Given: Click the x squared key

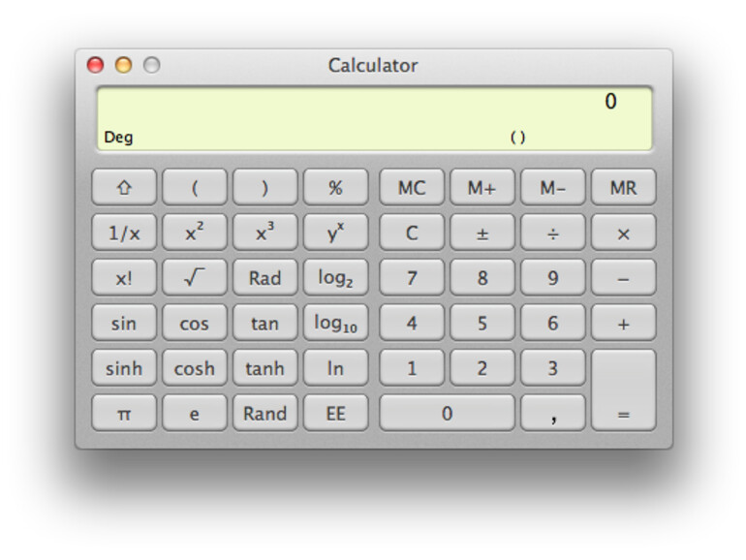Looking at the screenshot, I should coord(194,233).
